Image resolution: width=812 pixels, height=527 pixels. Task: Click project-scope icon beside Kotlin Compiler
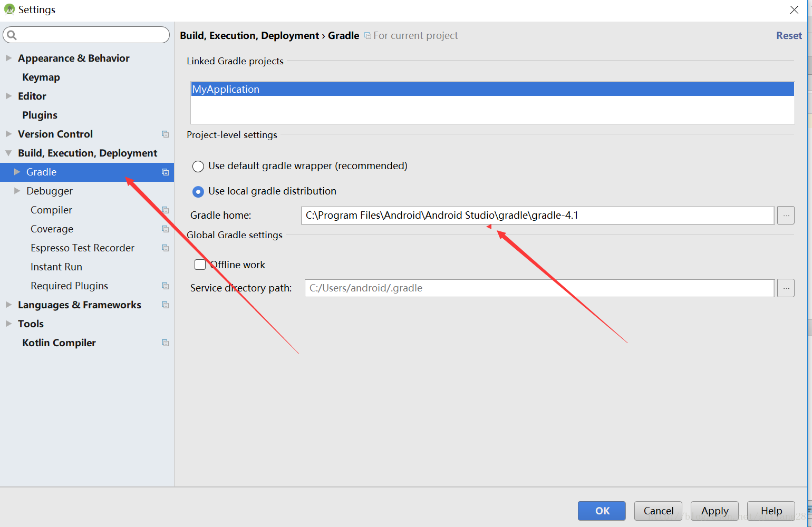(165, 343)
